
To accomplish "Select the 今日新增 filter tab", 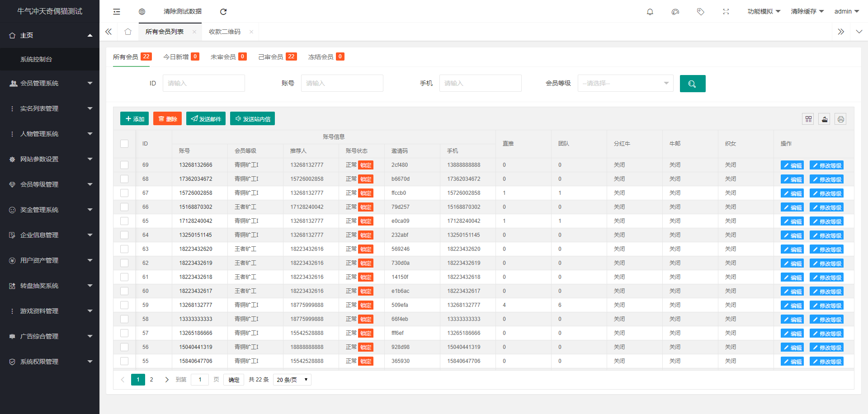I will coord(181,57).
